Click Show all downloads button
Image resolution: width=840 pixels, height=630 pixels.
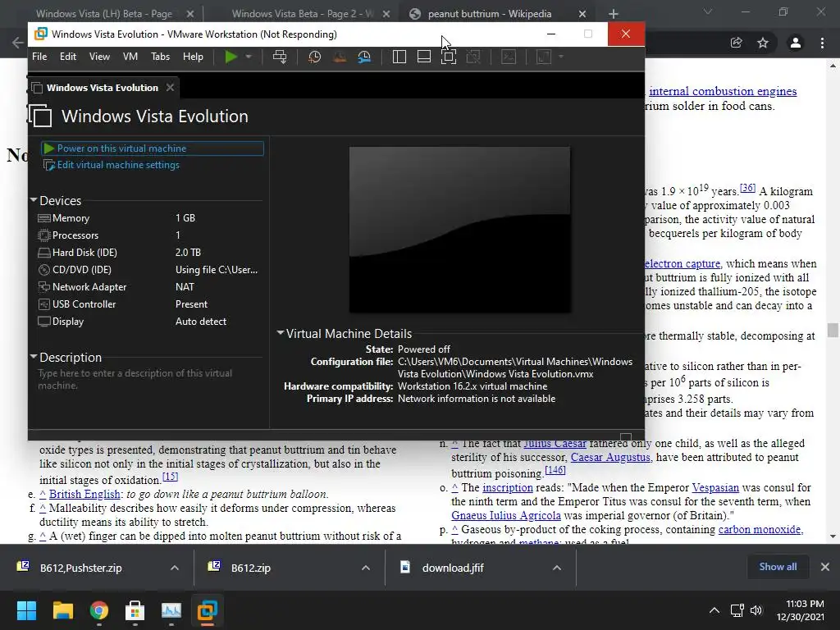click(778, 567)
